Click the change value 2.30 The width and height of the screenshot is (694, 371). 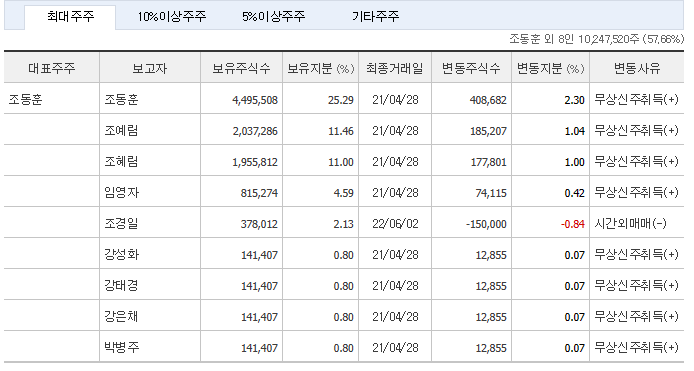pyautogui.click(x=574, y=100)
